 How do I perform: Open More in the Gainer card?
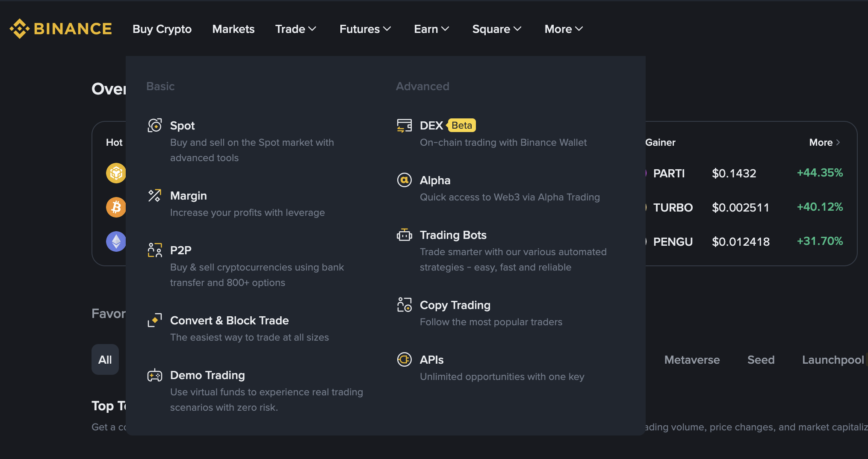click(x=825, y=142)
